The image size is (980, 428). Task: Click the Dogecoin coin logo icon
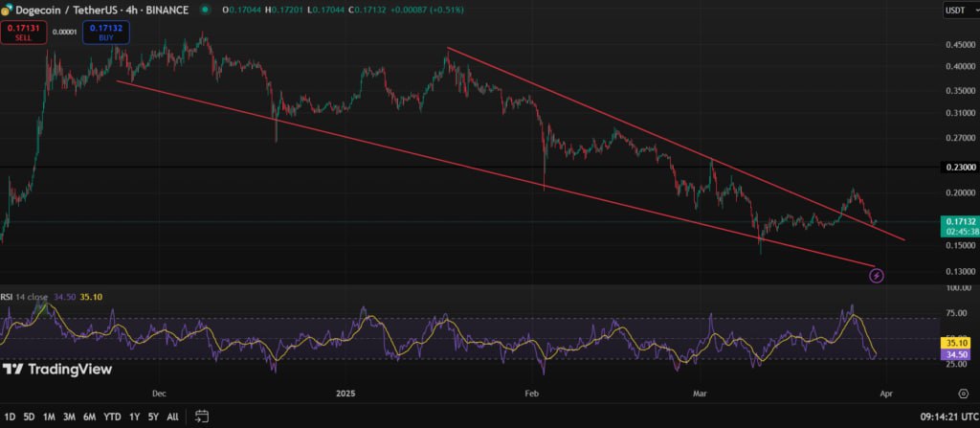pyautogui.click(x=5, y=11)
